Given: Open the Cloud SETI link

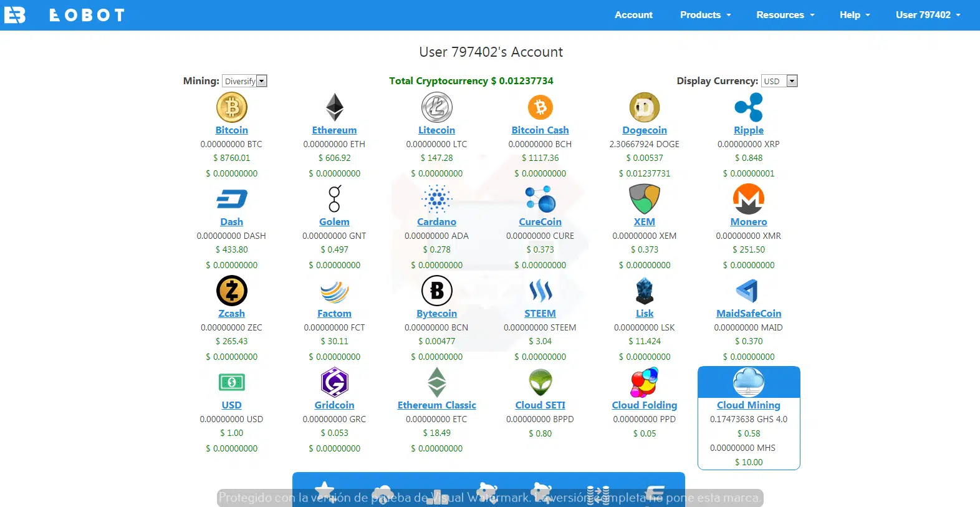Looking at the screenshot, I should (x=540, y=405).
